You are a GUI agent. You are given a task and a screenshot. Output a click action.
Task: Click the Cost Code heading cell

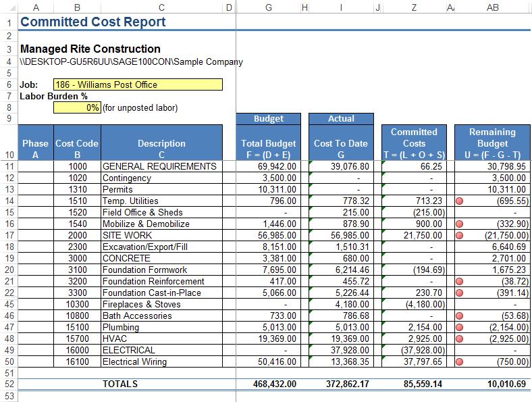[78, 143]
